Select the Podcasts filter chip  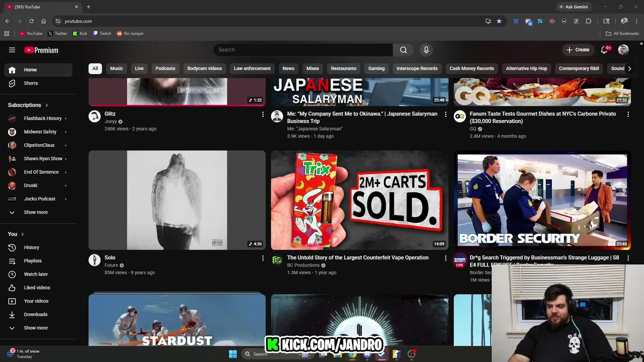(x=166, y=68)
